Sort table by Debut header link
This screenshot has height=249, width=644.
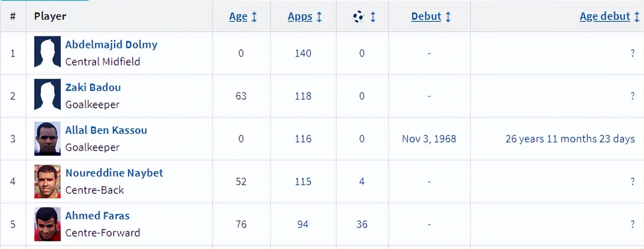(x=426, y=17)
